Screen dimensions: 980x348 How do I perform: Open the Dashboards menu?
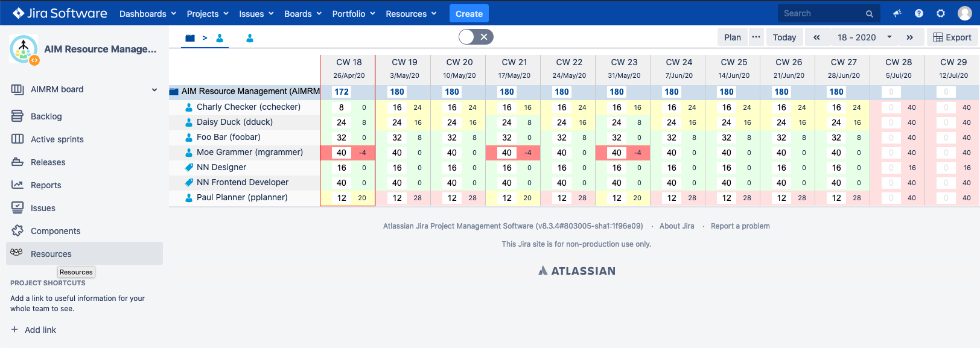(x=148, y=13)
